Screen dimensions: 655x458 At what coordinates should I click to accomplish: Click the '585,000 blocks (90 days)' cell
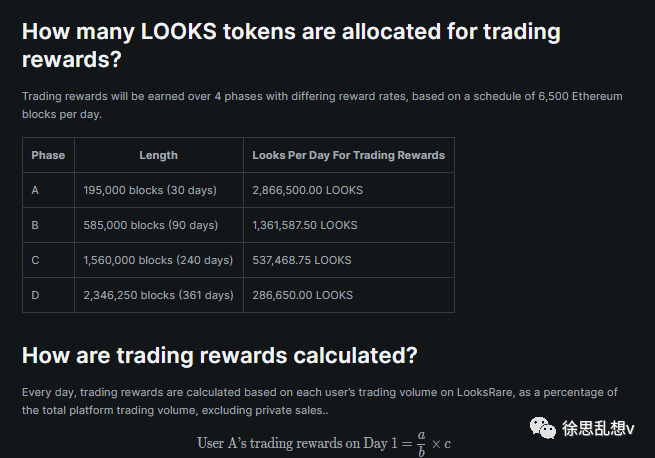(159, 225)
